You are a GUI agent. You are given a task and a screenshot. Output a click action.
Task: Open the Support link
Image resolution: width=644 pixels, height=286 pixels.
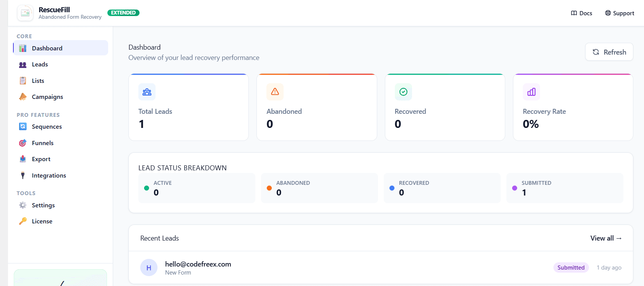point(620,13)
